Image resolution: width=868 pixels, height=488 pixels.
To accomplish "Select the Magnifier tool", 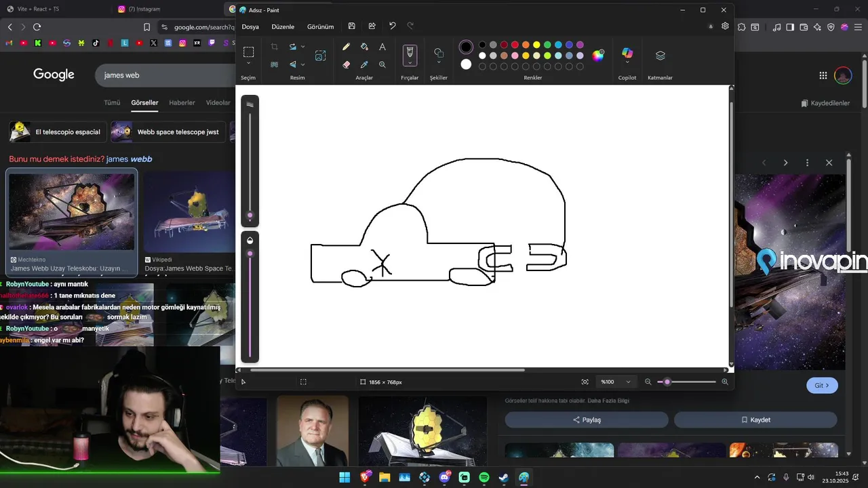I will [x=382, y=64].
